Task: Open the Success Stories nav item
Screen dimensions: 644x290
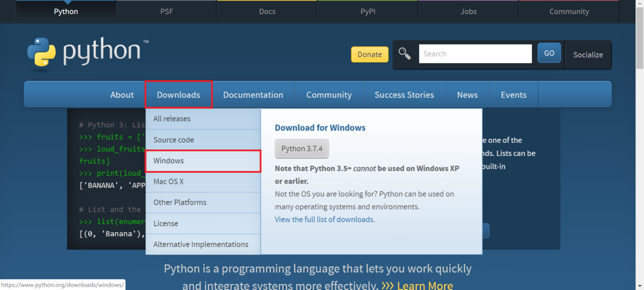Action: [404, 95]
